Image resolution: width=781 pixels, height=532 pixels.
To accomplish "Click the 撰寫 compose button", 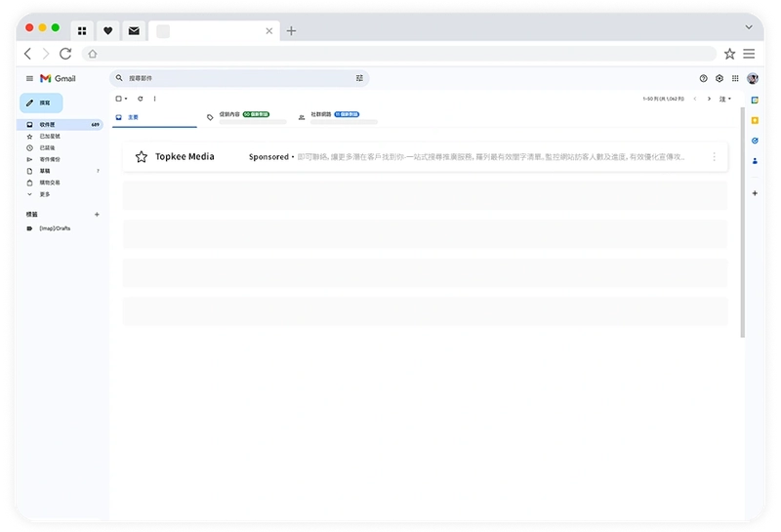I will pos(41,102).
